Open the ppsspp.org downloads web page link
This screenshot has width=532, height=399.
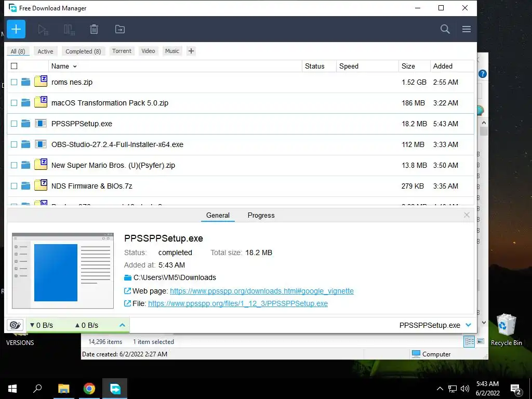(x=262, y=291)
